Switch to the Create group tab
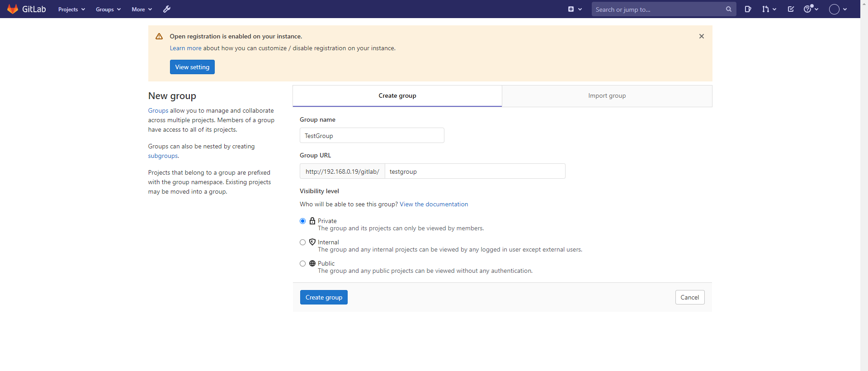This screenshot has width=868, height=371. pyautogui.click(x=397, y=96)
